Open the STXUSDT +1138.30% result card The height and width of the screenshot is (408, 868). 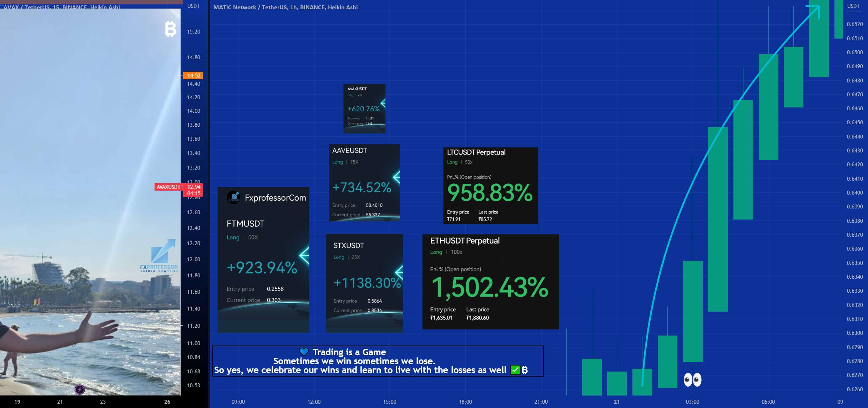pyautogui.click(x=364, y=283)
